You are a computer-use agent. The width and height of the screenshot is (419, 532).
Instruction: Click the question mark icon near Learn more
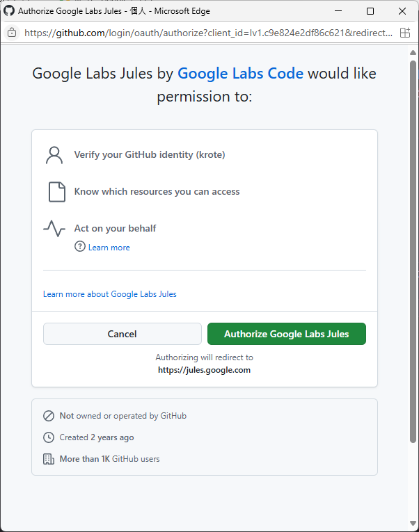click(x=80, y=246)
